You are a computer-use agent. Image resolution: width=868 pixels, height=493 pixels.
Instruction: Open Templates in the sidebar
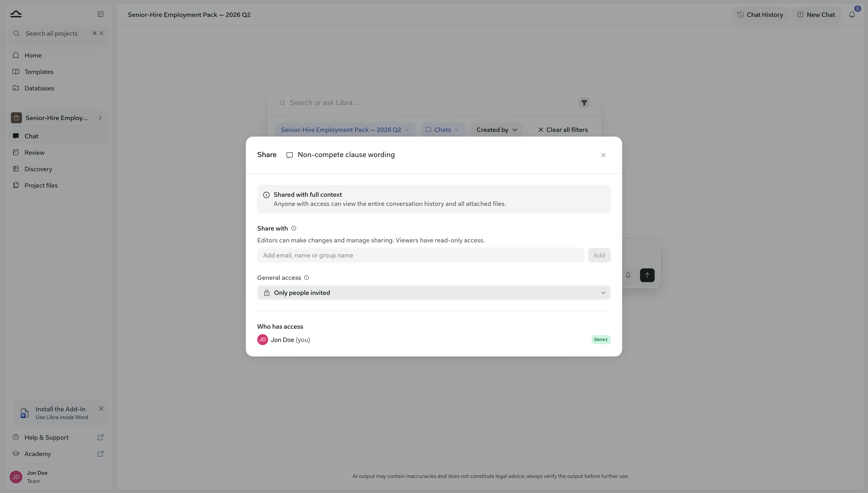coord(58,72)
